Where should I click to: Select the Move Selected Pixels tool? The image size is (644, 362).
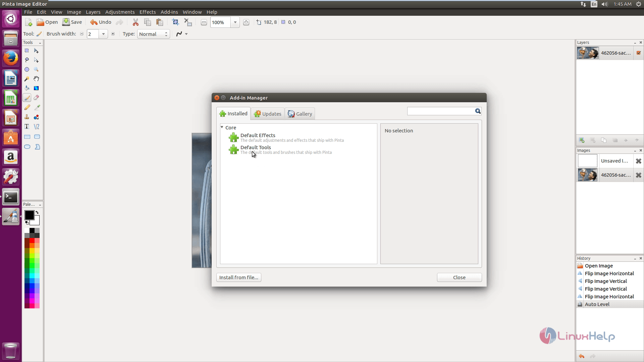pos(36,50)
